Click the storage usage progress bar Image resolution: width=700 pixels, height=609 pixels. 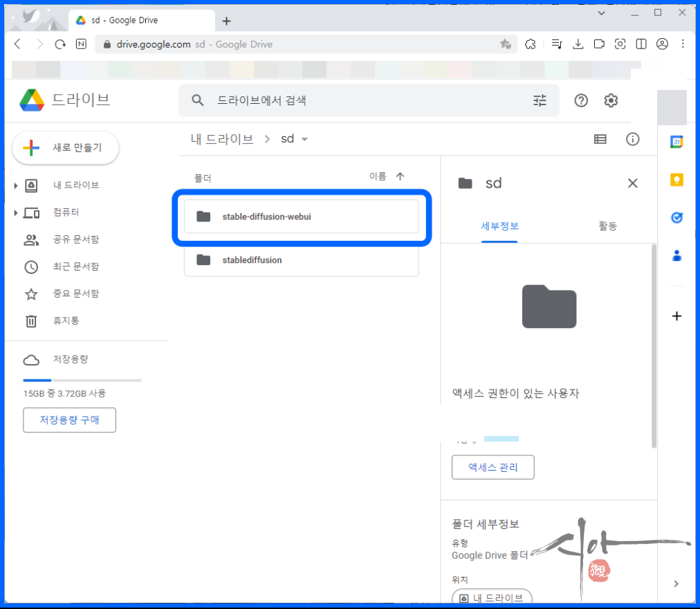click(82, 380)
